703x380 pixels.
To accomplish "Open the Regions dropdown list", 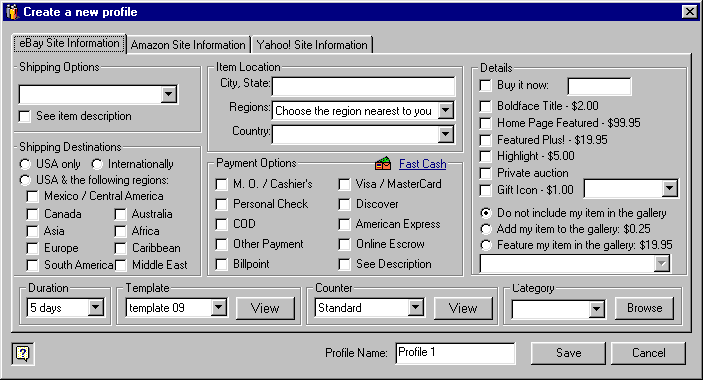I will point(446,110).
